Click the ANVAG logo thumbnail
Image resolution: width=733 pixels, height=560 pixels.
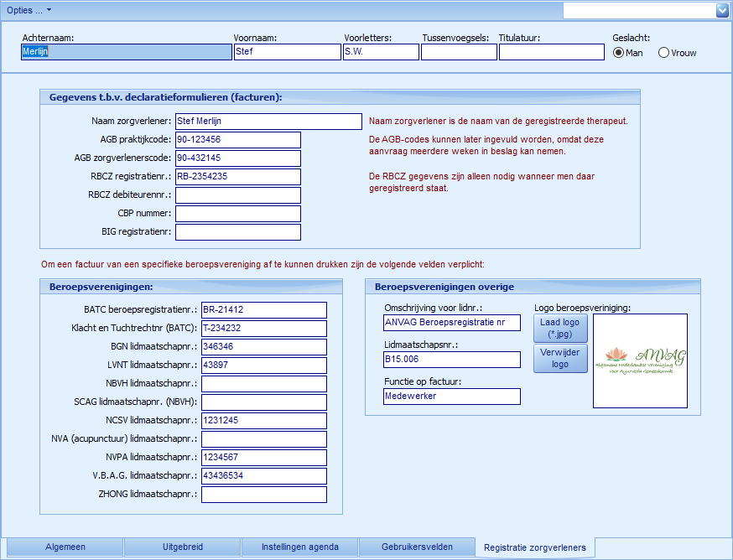(x=640, y=360)
